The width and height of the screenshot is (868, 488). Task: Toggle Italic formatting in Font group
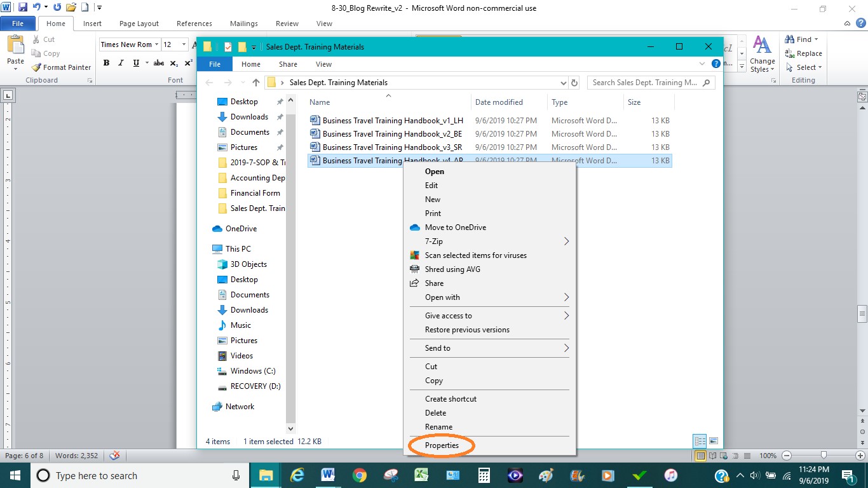pyautogui.click(x=121, y=63)
